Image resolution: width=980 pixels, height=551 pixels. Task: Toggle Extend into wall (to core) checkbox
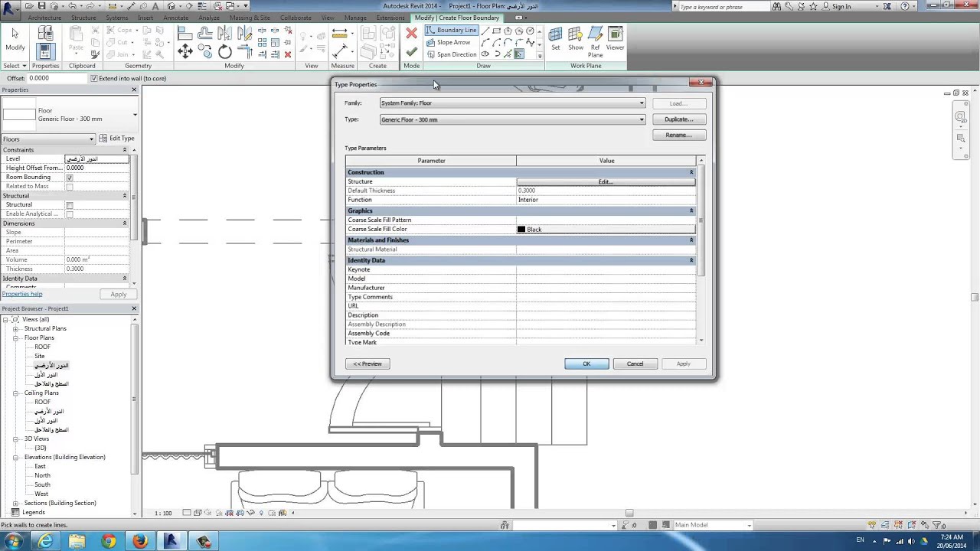(x=94, y=78)
